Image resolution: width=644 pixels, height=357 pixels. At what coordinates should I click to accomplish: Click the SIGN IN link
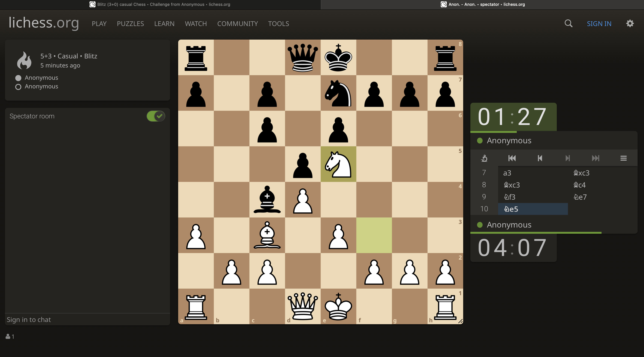click(x=599, y=24)
